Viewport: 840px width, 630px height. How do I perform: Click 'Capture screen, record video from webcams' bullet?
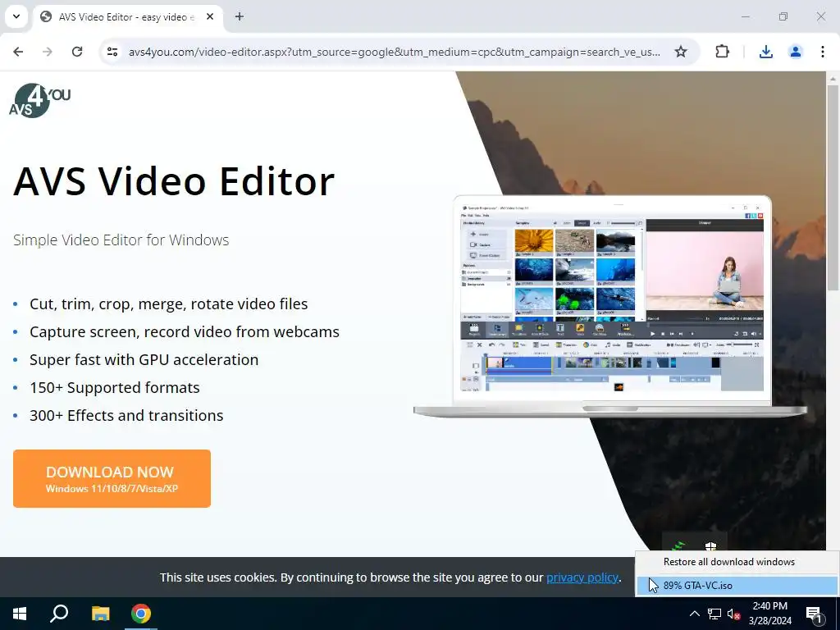[185, 331]
